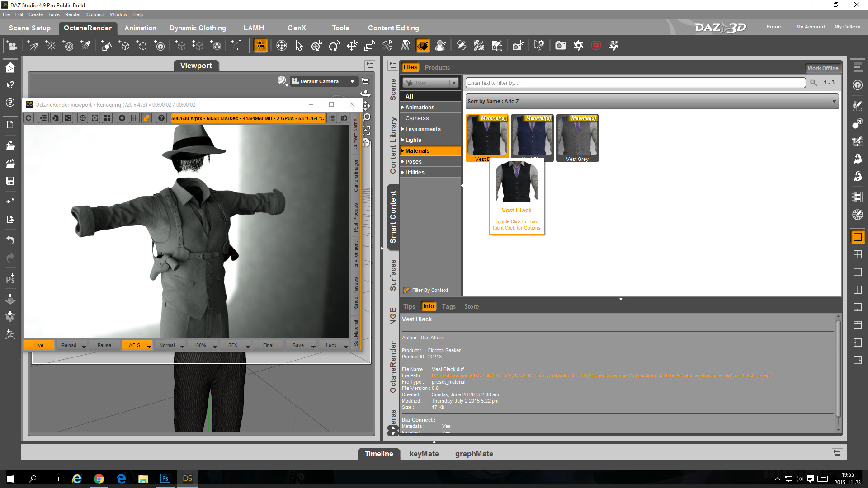The height and width of the screenshot is (488, 868).
Task: Click the Pause render button
Action: pyautogui.click(x=104, y=345)
